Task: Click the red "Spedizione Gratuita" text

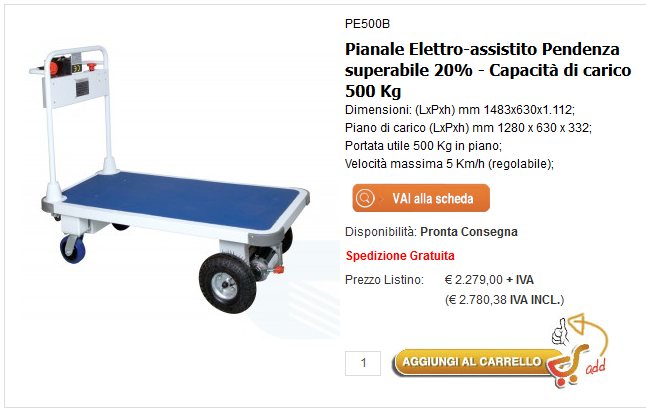Action: click(399, 255)
